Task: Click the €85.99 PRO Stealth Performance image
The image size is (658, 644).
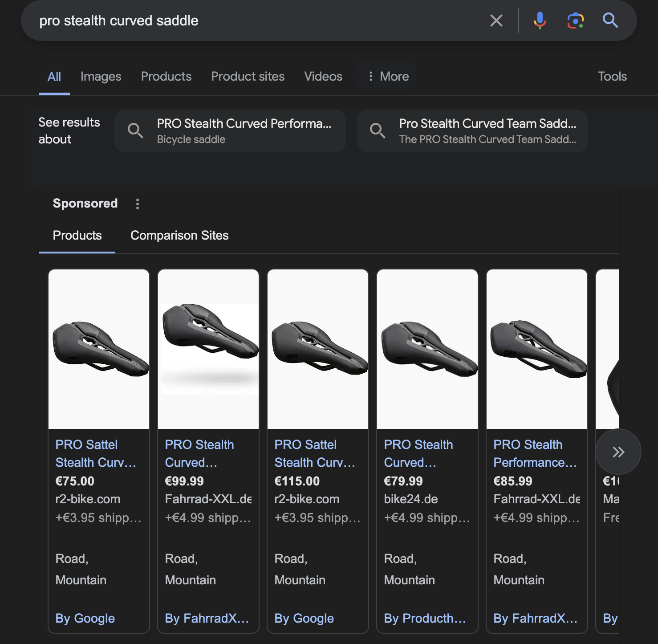Action: pyautogui.click(x=537, y=349)
